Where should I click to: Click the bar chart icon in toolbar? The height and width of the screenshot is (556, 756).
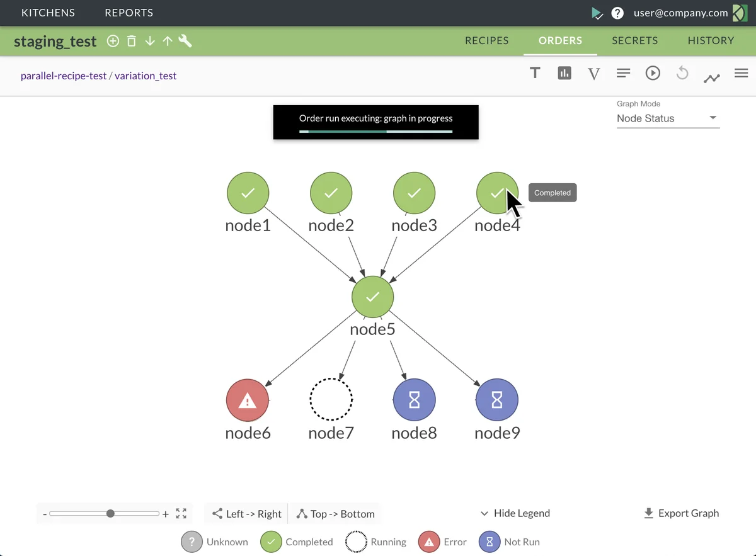[x=564, y=73]
